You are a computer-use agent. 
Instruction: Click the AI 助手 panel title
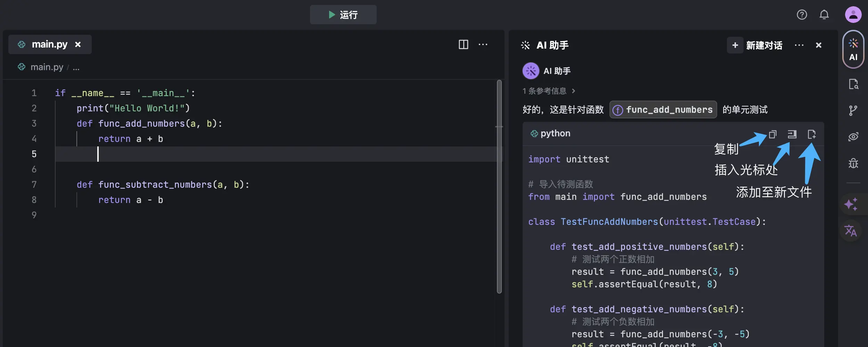pos(552,45)
